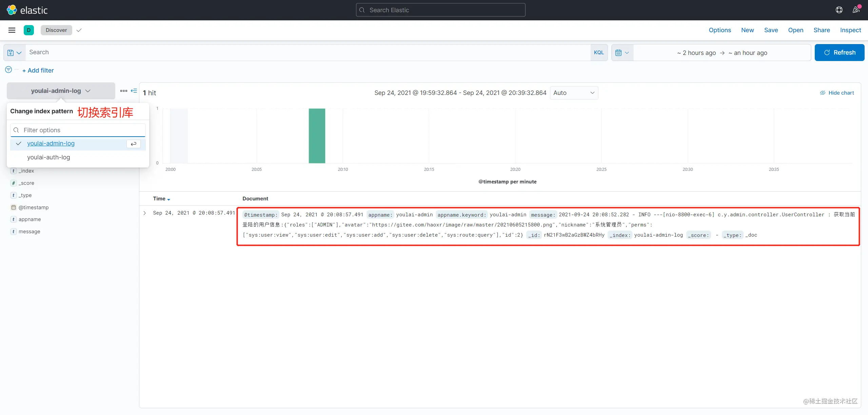The image size is (868, 415).
Task: Expand the document row details
Action: 145,213
